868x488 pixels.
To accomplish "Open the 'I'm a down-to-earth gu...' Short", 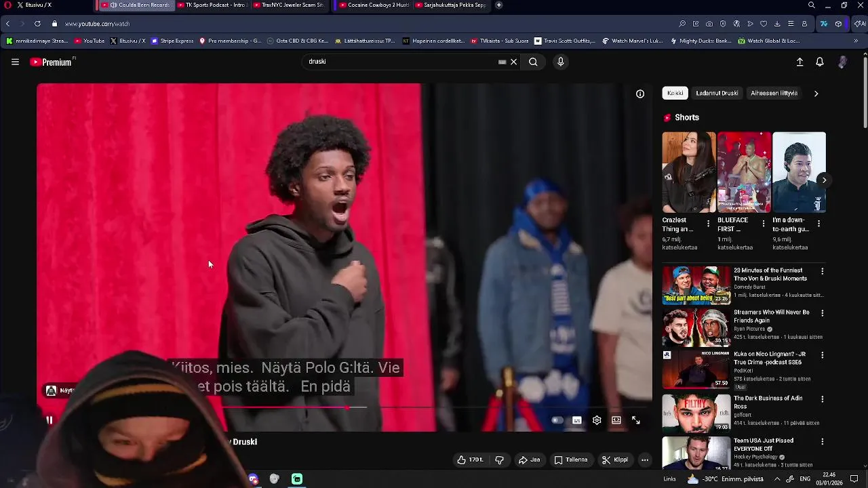I will click(x=799, y=172).
